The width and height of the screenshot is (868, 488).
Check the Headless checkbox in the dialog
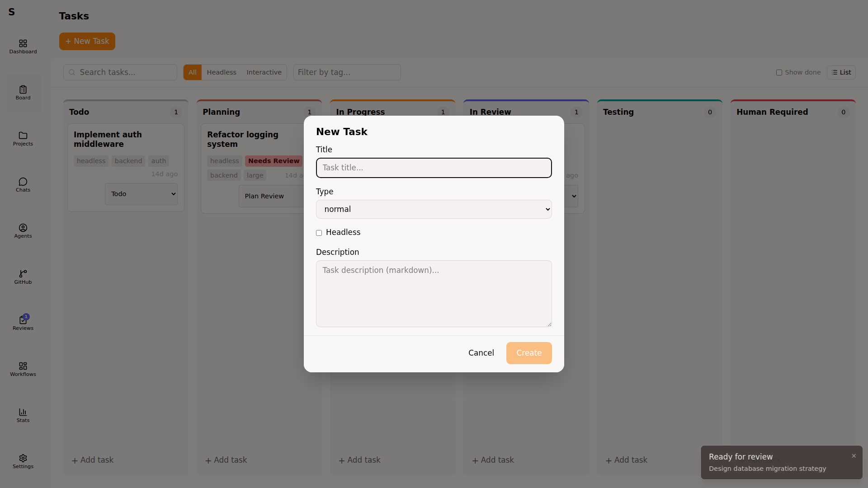[319, 233]
